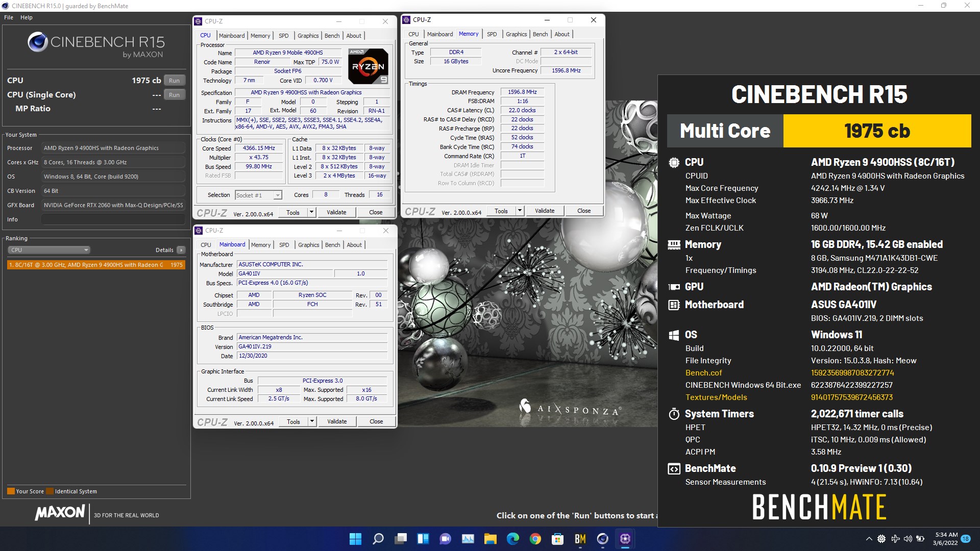The image size is (980, 551).
Task: Switch to Cinebench taskbar icon
Action: [603, 539]
